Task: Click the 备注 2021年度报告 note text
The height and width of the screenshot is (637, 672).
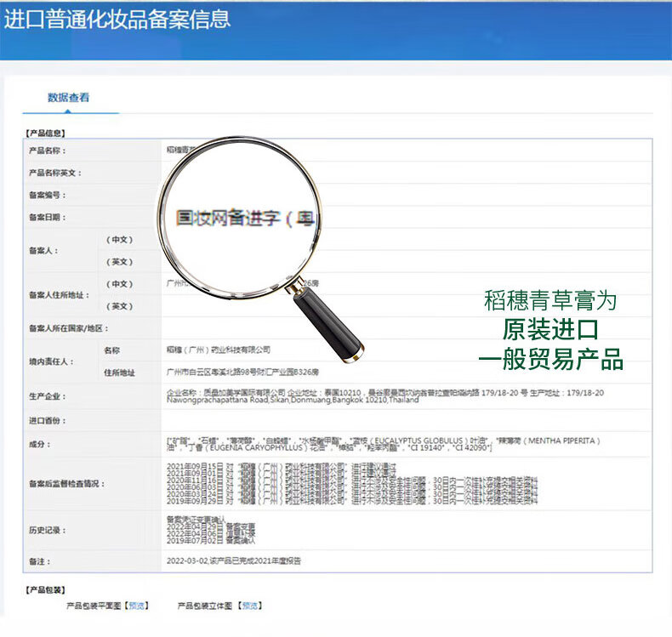Action: tap(233, 561)
